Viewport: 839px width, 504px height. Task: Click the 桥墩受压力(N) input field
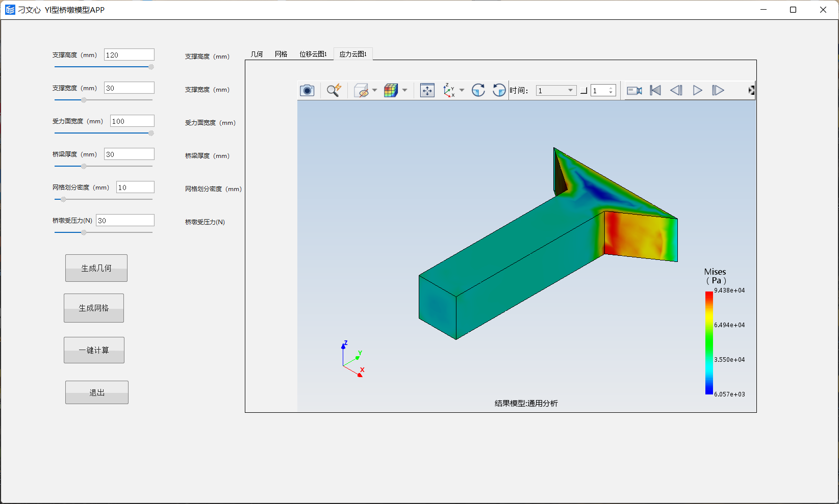point(125,221)
